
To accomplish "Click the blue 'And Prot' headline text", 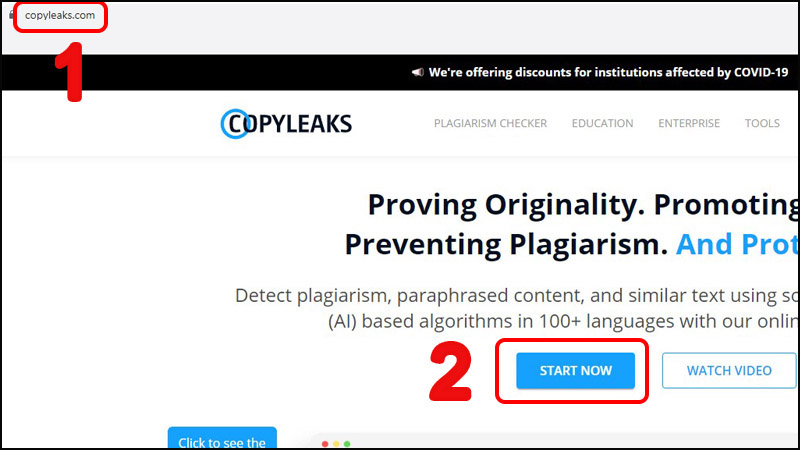I will (x=737, y=244).
